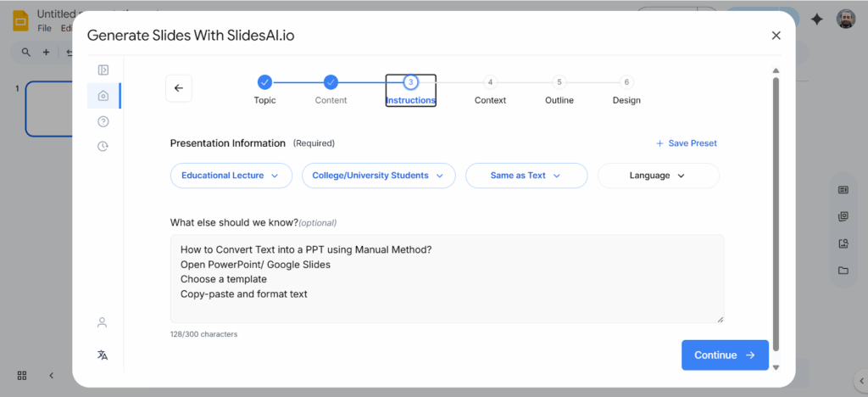The height and width of the screenshot is (397, 868).
Task: Open the Language dropdown
Action: point(658,176)
